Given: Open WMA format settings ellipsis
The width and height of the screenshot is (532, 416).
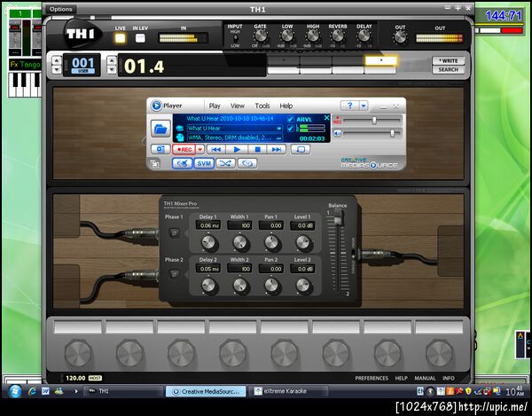Looking at the screenshot, I should point(279,137).
